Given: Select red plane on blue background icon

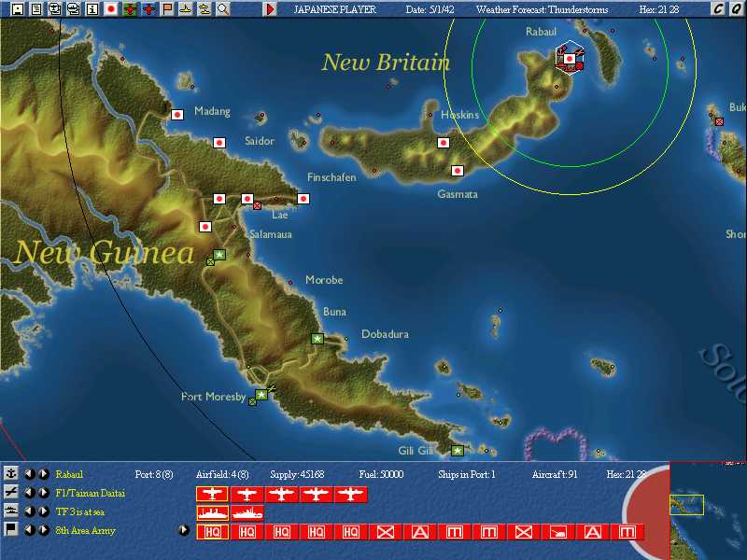Looking at the screenshot, I should click(148, 8).
